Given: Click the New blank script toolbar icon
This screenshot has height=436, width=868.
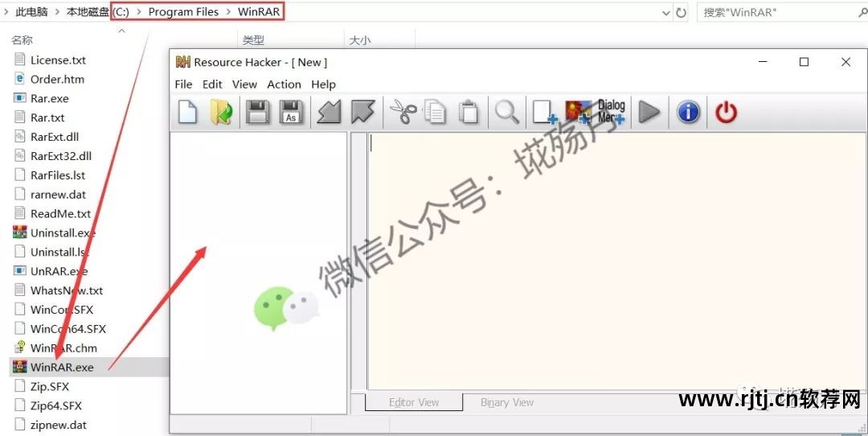Looking at the screenshot, I should 187,112.
